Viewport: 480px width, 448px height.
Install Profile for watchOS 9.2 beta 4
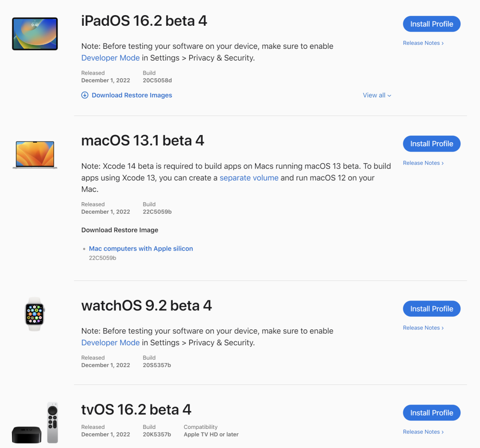(432, 309)
